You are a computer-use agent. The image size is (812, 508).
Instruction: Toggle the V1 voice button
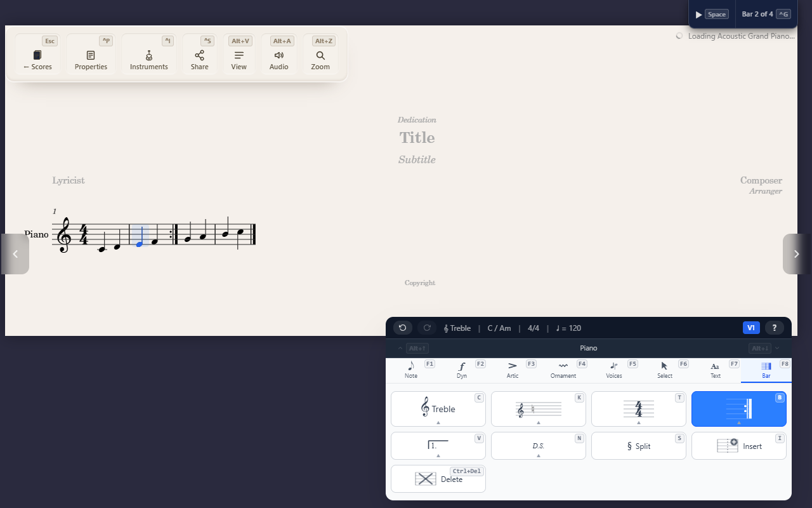[751, 328]
